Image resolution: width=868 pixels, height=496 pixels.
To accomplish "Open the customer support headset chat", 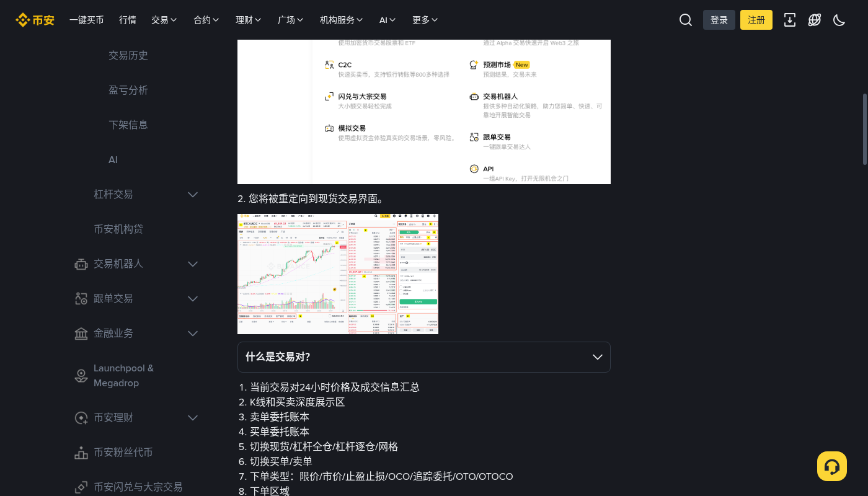I will click(832, 466).
